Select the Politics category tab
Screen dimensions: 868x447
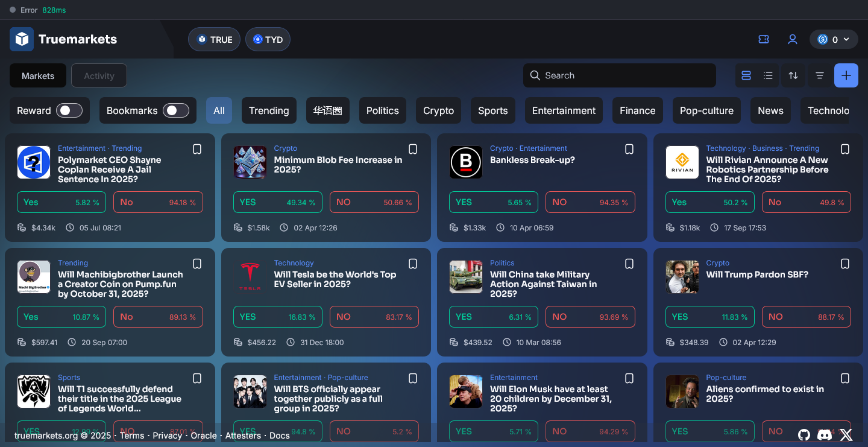(x=382, y=110)
